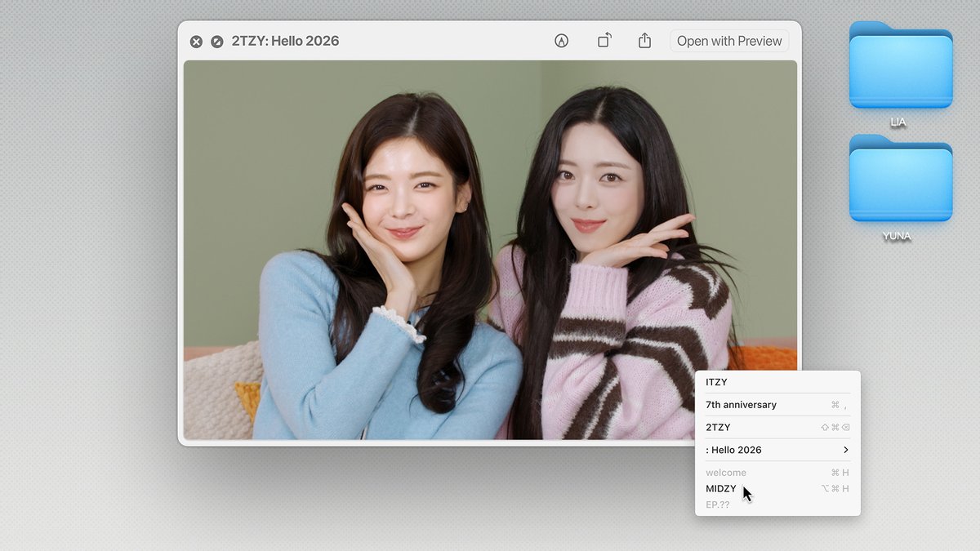980x551 pixels.
Task: Click the slashed-circle icon beside the close button
Action: coord(217,41)
